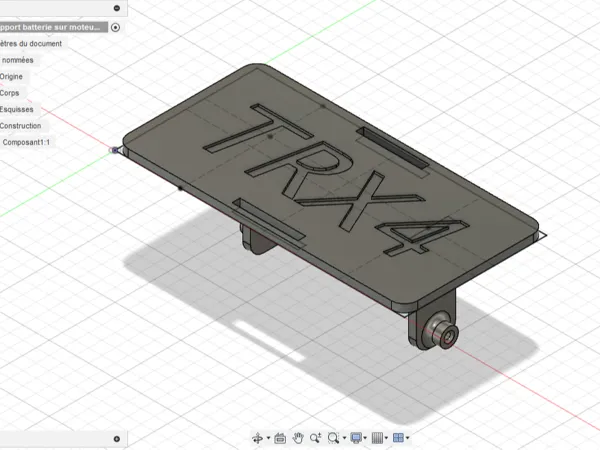Collapse the browser panel with minus button
The width and height of the screenshot is (600, 450).
click(x=117, y=8)
